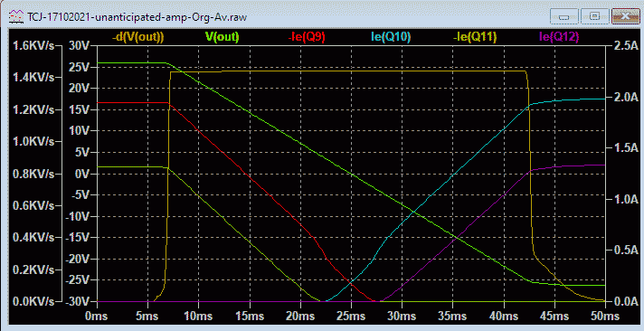Click the 5V voltage axis label

[81, 152]
